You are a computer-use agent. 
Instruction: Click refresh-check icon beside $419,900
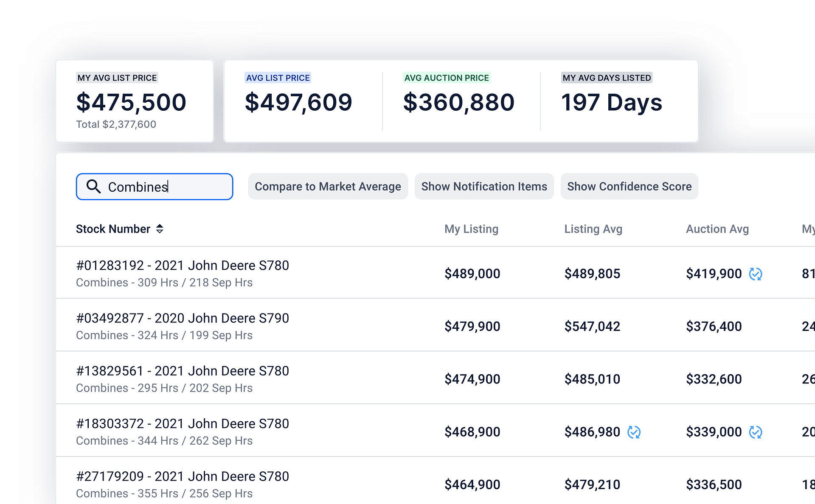(756, 274)
